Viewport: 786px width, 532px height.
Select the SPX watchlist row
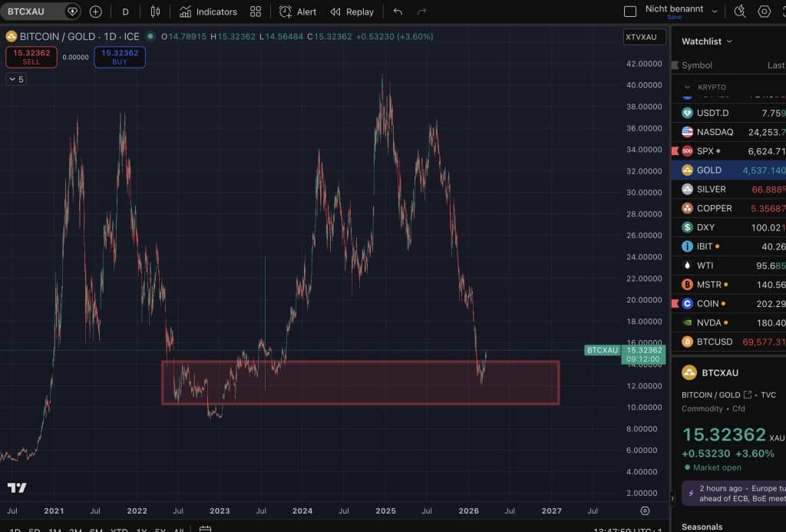[x=729, y=151]
